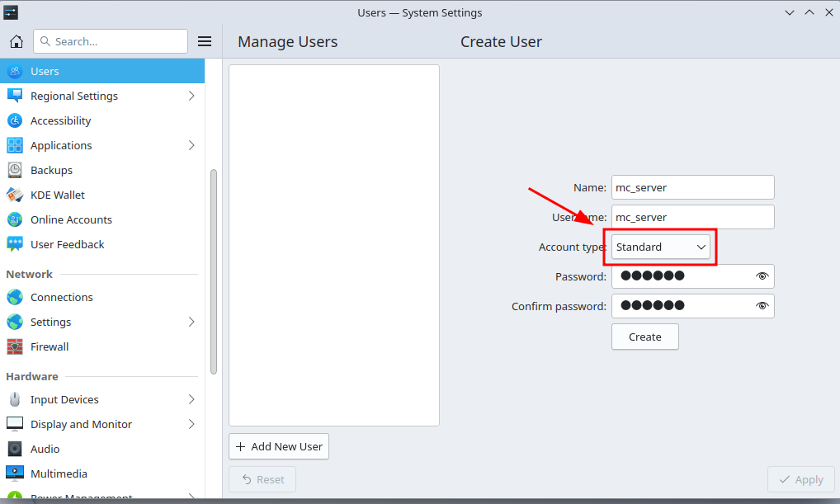
Task: Expand Display and Monitor settings
Action: point(191,424)
